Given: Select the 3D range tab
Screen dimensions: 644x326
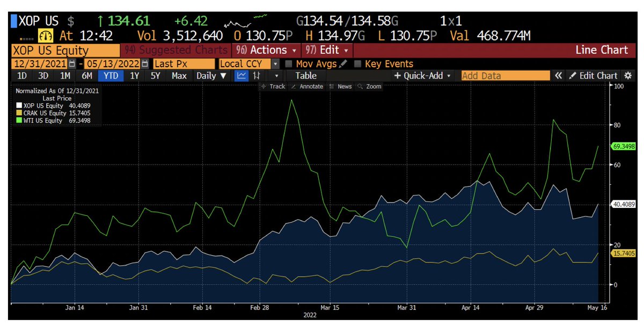Looking at the screenshot, I should [x=44, y=76].
